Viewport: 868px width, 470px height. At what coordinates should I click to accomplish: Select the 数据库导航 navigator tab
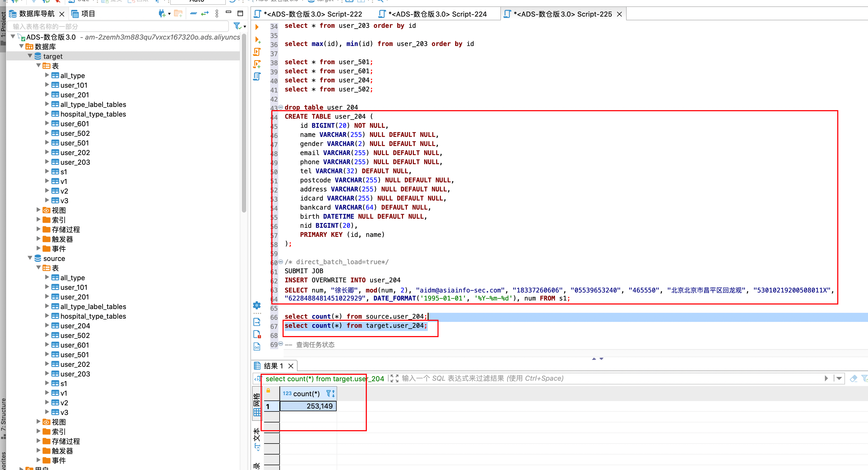(x=32, y=13)
